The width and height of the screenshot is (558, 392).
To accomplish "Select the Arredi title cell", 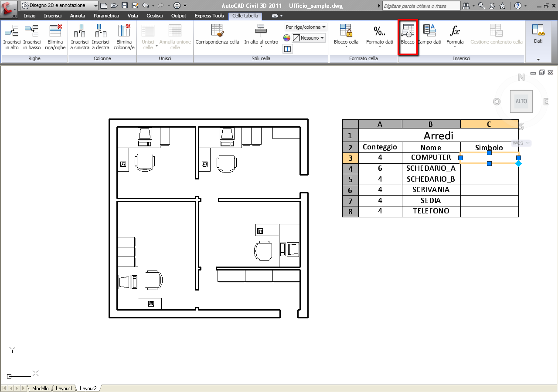I will point(439,135).
